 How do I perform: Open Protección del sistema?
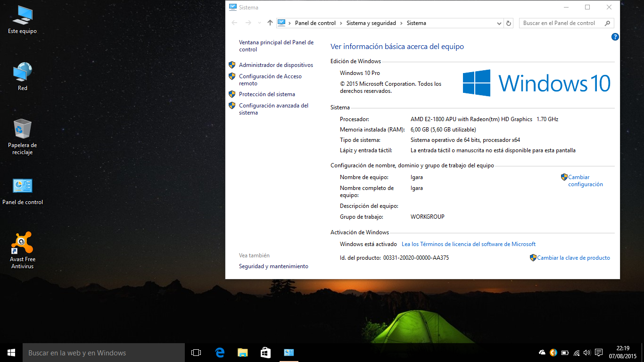(x=267, y=94)
